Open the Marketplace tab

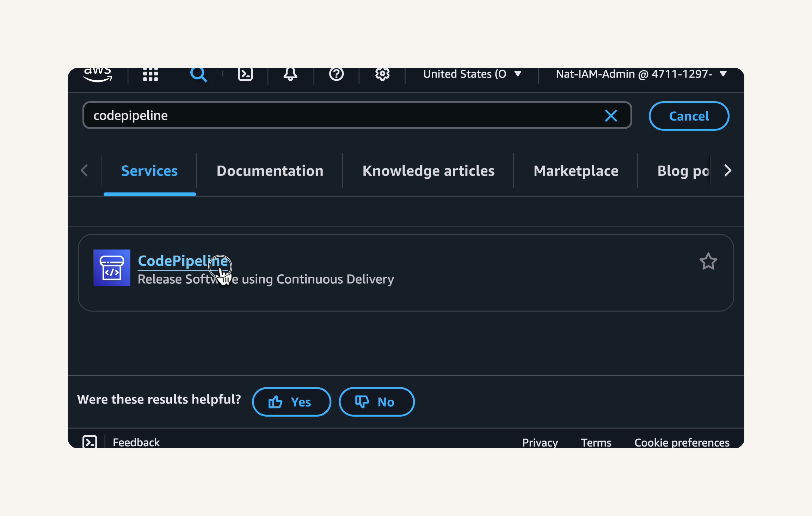point(576,171)
